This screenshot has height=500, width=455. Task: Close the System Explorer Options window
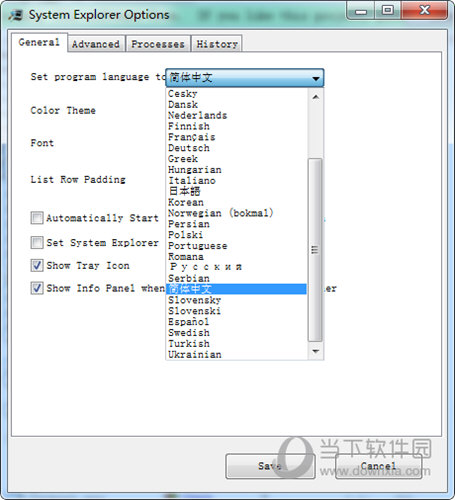coord(424,11)
